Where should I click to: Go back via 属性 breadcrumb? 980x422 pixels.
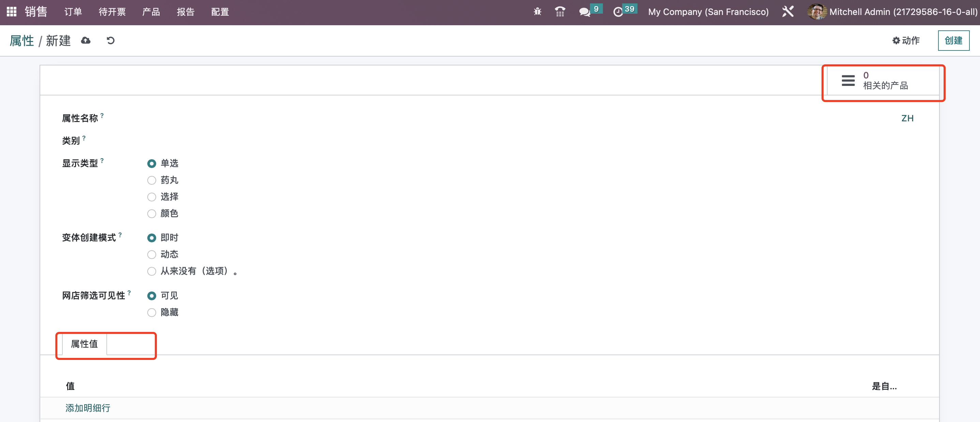click(x=22, y=41)
